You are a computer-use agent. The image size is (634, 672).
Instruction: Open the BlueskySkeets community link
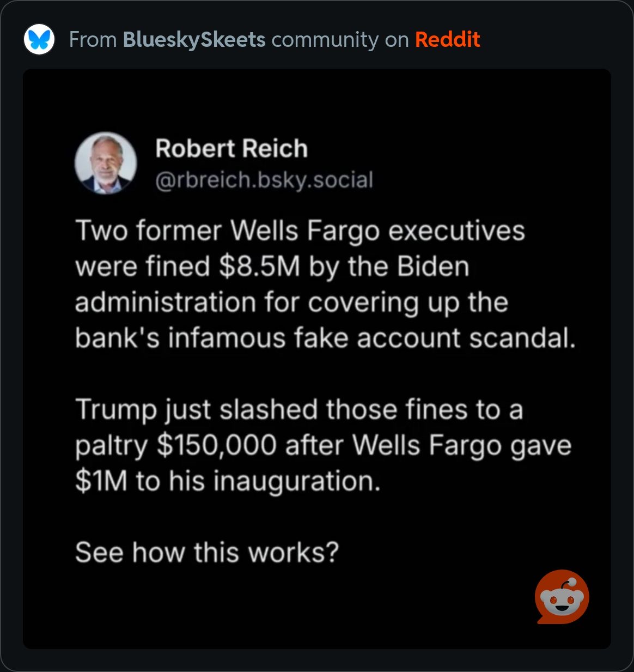click(x=194, y=40)
